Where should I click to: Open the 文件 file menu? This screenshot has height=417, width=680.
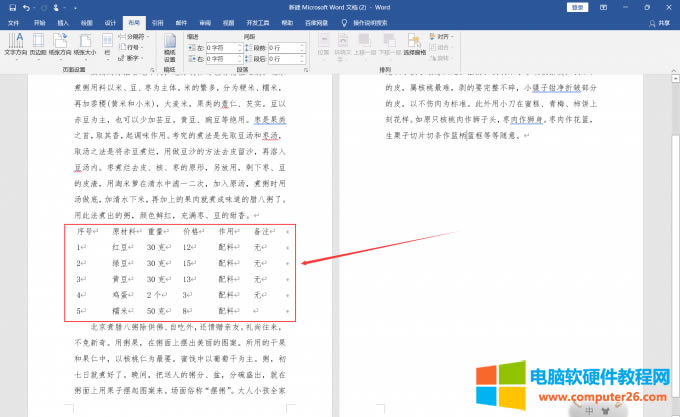pyautogui.click(x=14, y=20)
